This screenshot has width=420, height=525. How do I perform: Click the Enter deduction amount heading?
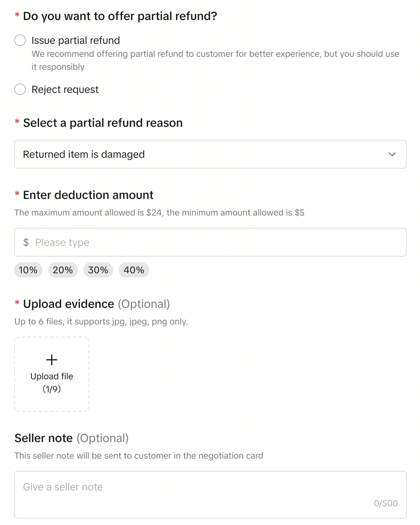(x=88, y=195)
